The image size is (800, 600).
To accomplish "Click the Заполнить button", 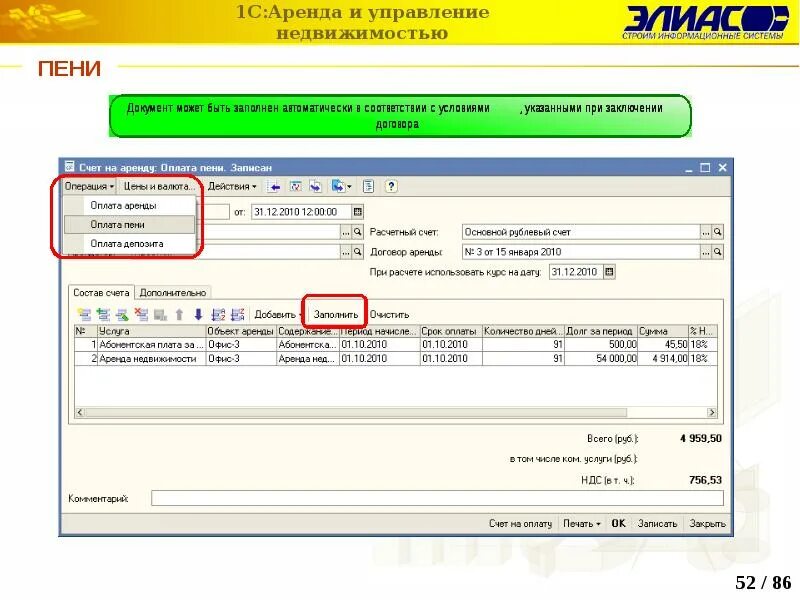I will [335, 315].
